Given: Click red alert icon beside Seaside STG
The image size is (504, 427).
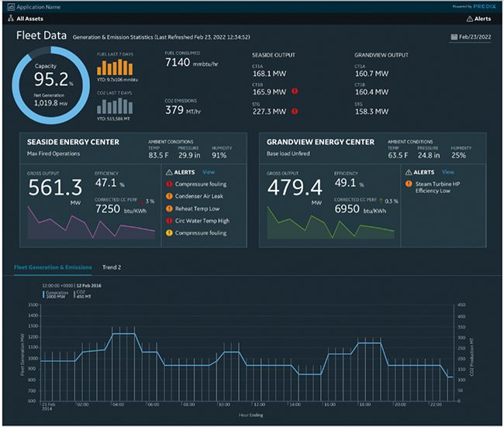Looking at the screenshot, I should (x=295, y=111).
